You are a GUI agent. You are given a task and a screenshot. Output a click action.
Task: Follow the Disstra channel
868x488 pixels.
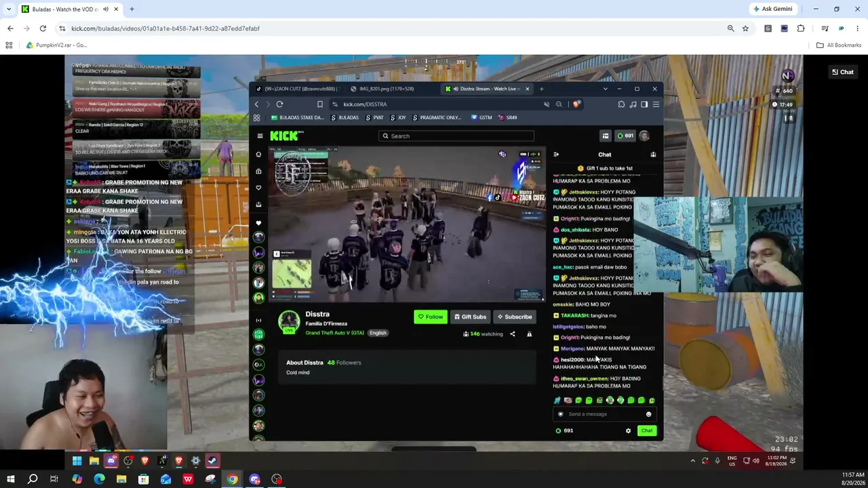(431, 317)
